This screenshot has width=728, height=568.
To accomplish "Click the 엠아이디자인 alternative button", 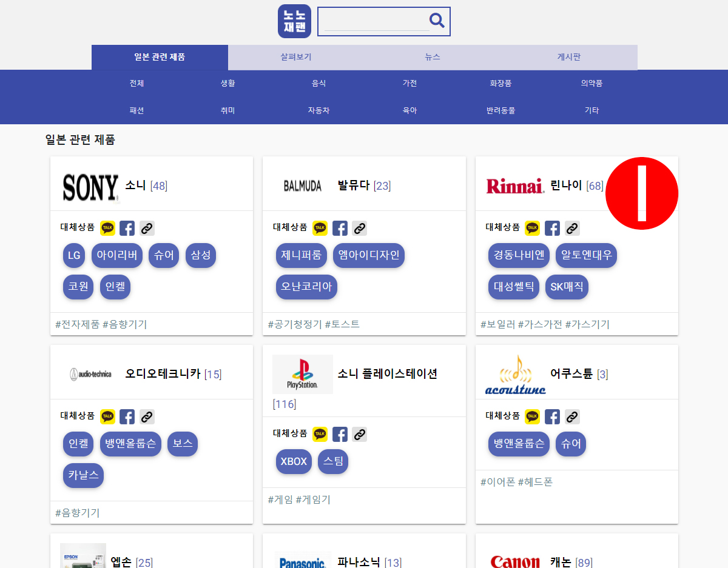I will coord(369,255).
